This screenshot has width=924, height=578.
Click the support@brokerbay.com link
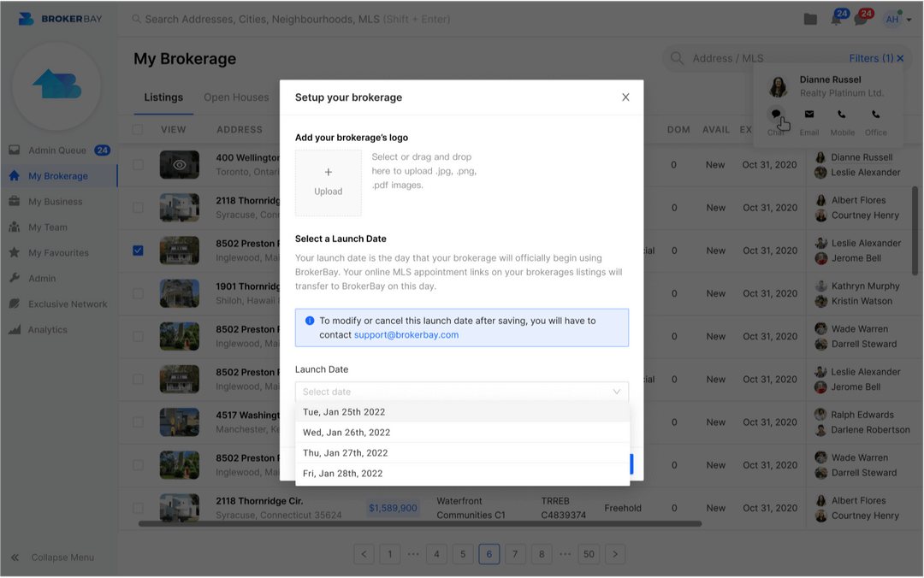click(406, 335)
